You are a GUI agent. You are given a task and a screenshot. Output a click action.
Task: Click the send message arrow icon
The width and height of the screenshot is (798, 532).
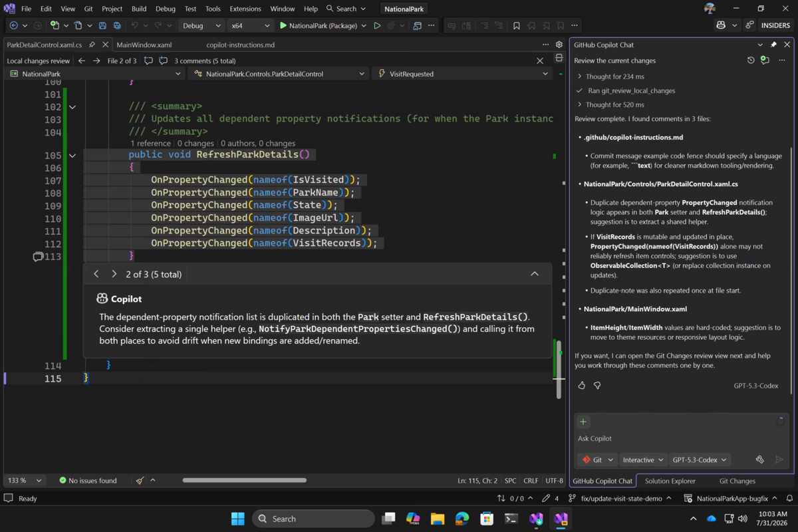(779, 460)
